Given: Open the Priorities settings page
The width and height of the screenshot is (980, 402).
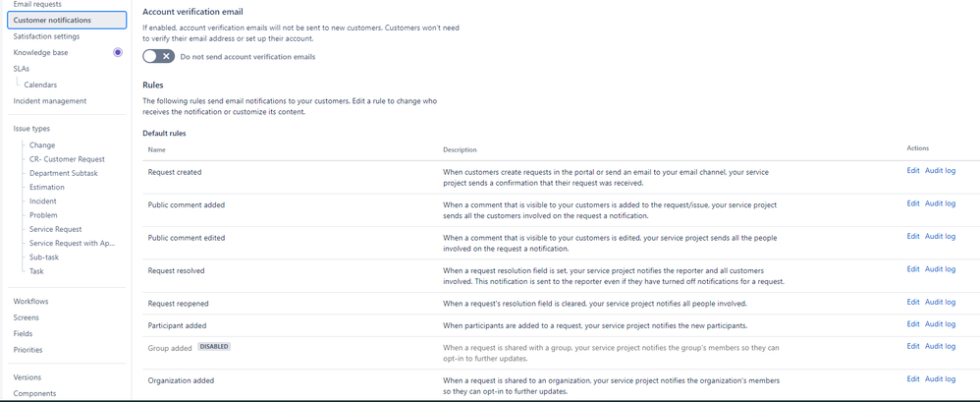Looking at the screenshot, I should (28, 350).
